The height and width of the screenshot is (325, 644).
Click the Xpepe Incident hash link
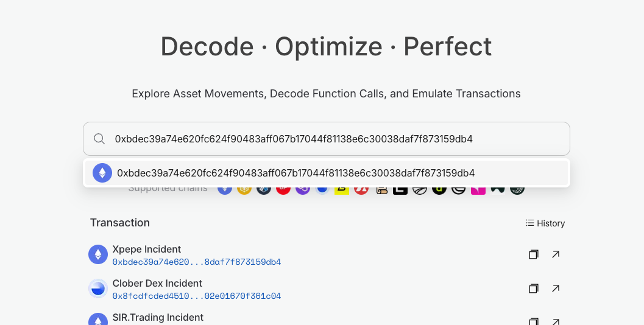tap(196, 262)
